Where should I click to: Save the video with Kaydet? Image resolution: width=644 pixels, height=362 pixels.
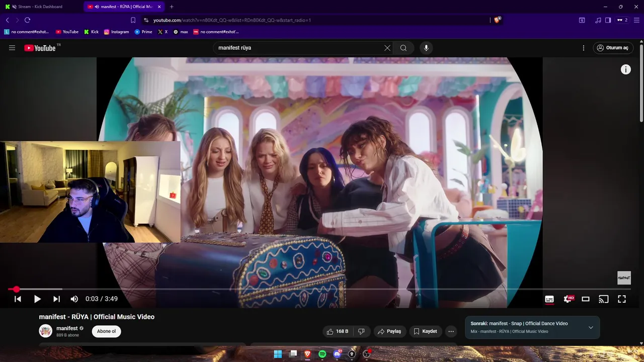pos(426,331)
